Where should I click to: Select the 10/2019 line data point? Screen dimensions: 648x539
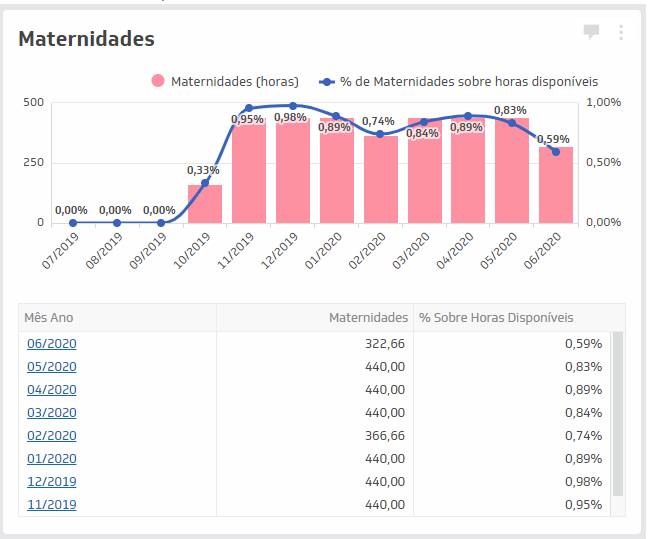pos(205,183)
